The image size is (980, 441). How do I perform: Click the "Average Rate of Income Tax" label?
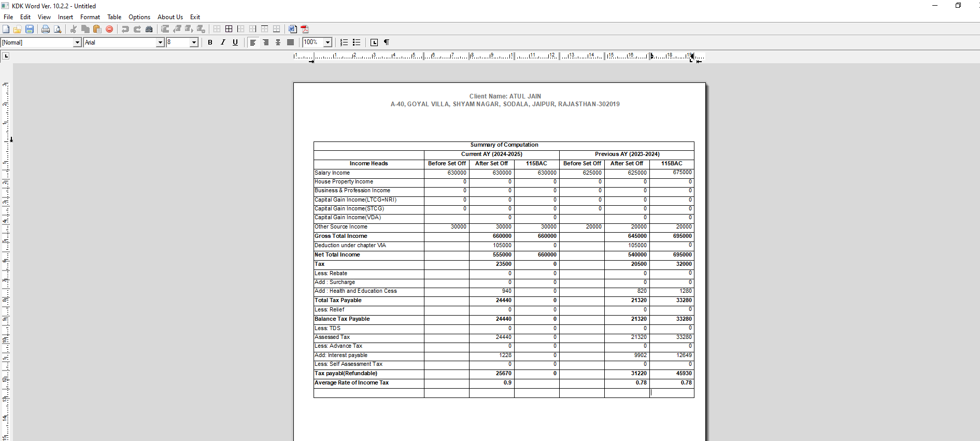(351, 383)
